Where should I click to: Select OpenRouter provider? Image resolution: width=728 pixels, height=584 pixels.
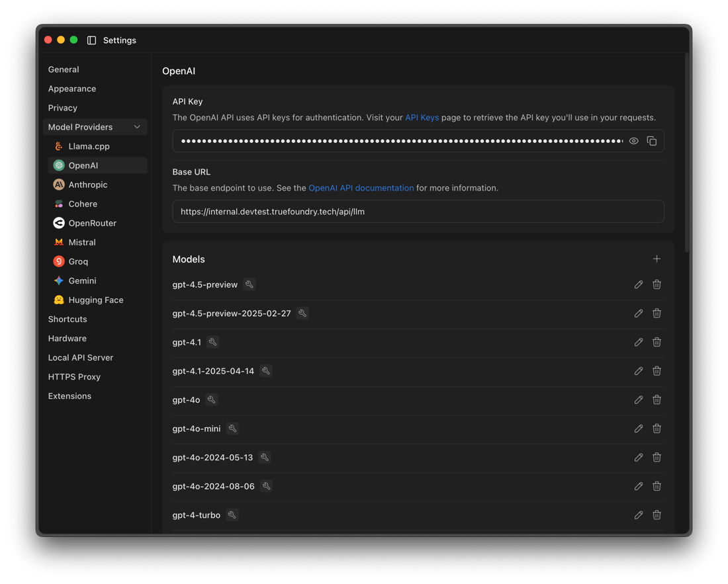(97, 223)
